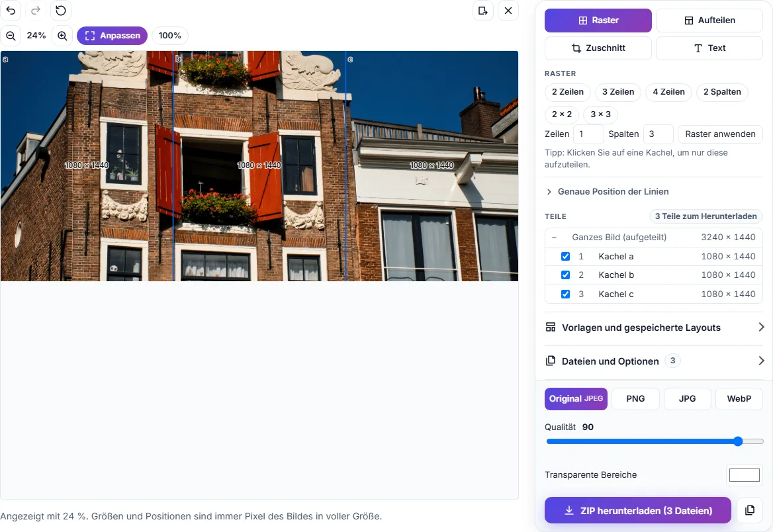Uncheck the Kachel a checkbox
Image resolution: width=773 pixels, height=532 pixels.
565,256
